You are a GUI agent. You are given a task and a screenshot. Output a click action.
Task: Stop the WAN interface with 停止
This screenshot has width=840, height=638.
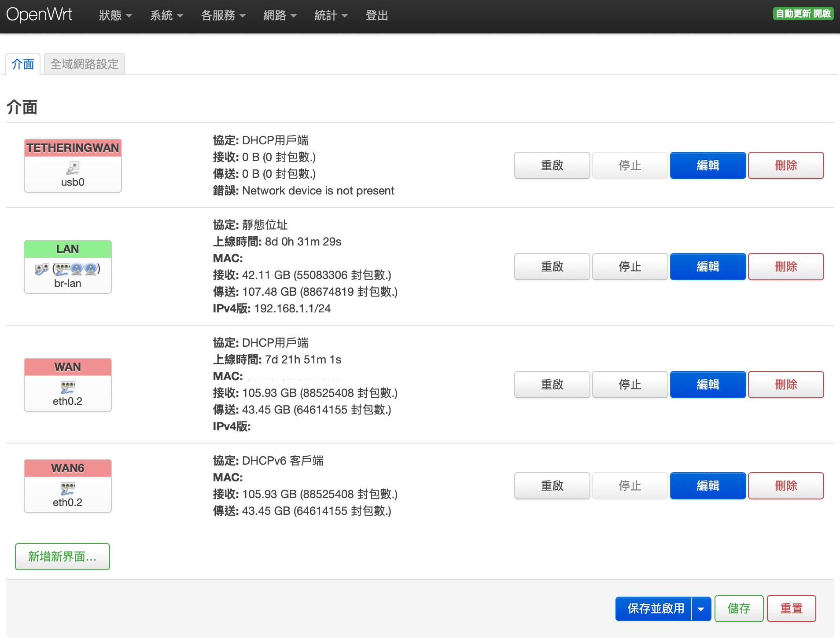[x=630, y=384]
